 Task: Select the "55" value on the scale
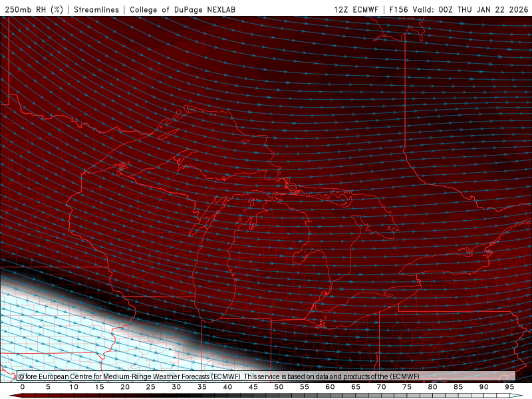pos(305,387)
